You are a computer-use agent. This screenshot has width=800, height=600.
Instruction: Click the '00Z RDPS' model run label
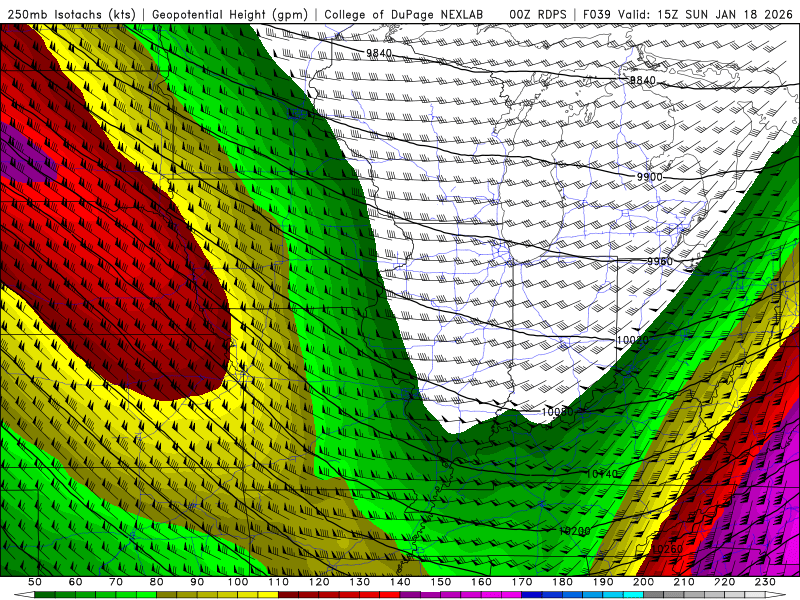pos(538,14)
